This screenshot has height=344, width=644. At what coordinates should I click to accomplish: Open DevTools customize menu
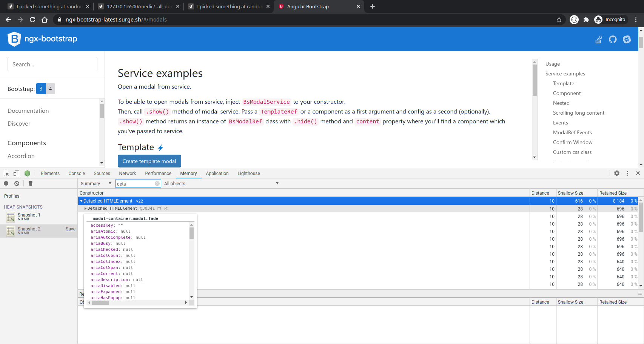(x=628, y=173)
